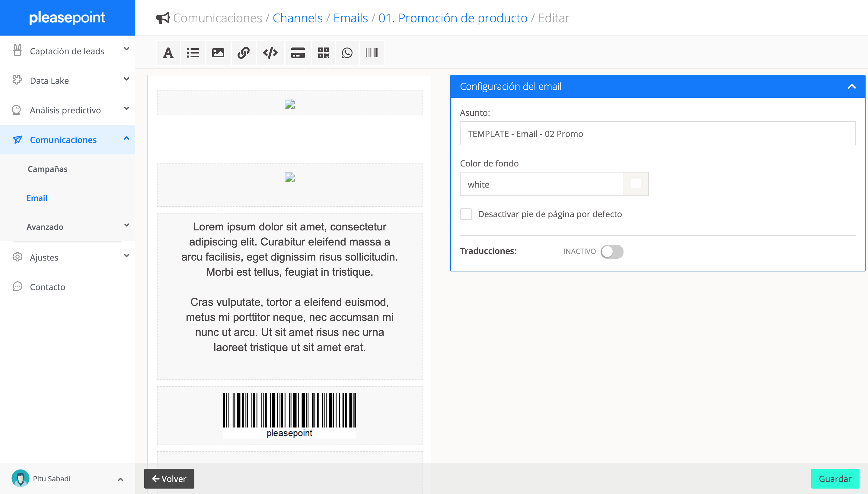Toggle the Traducciones switch on

pos(612,252)
